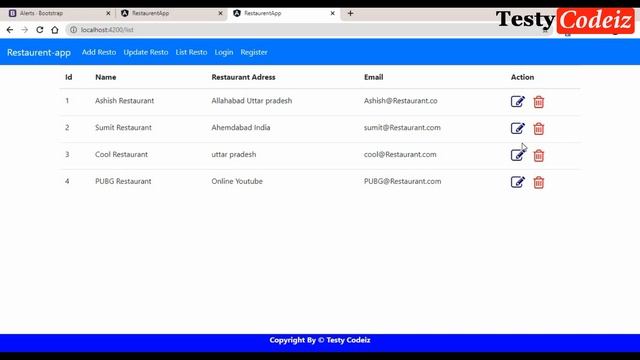
Task: Select the Ashish@Restaurant.co email cell
Action: tap(400, 101)
